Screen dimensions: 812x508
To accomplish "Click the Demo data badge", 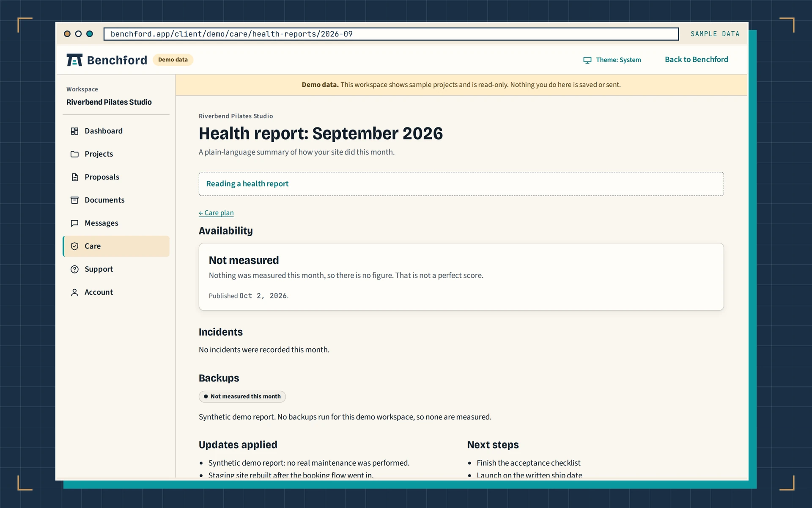I will (x=173, y=60).
